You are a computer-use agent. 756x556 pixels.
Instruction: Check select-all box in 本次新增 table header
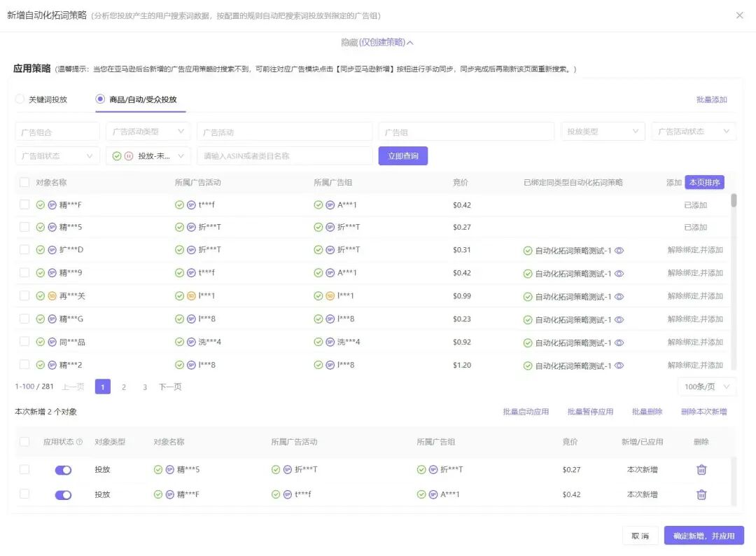(24, 442)
